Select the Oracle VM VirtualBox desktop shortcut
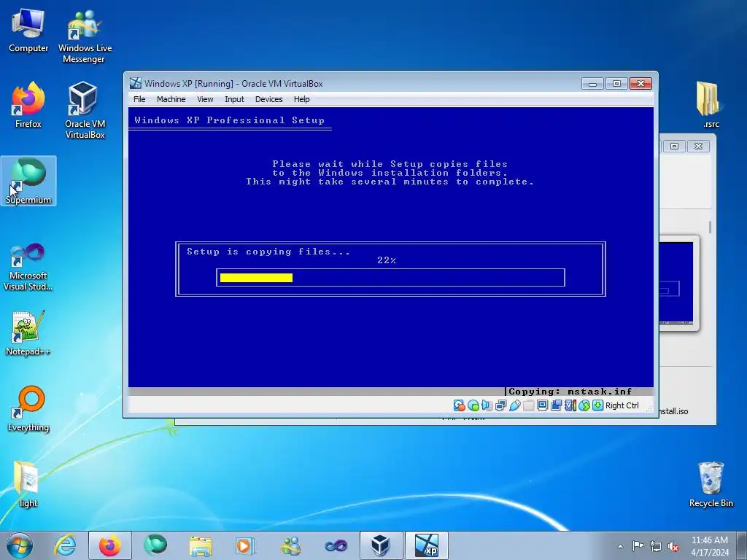747x560 pixels. pos(85,111)
